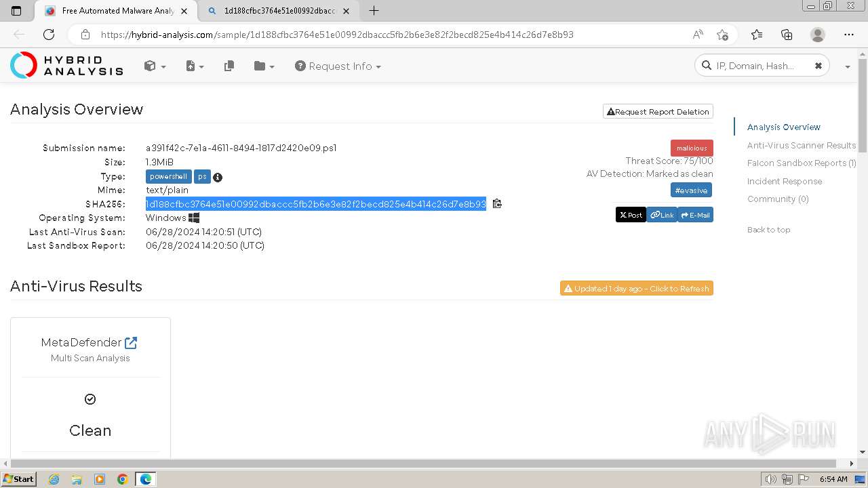The height and width of the screenshot is (488, 868).
Task: Switch to the 1d188cfbc3764e51 search tab
Action: (x=279, y=11)
